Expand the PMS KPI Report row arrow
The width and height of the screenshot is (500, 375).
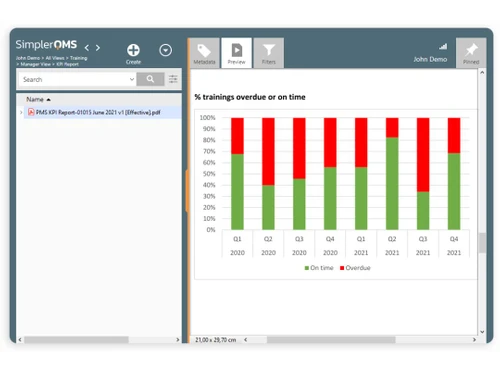coord(21,113)
